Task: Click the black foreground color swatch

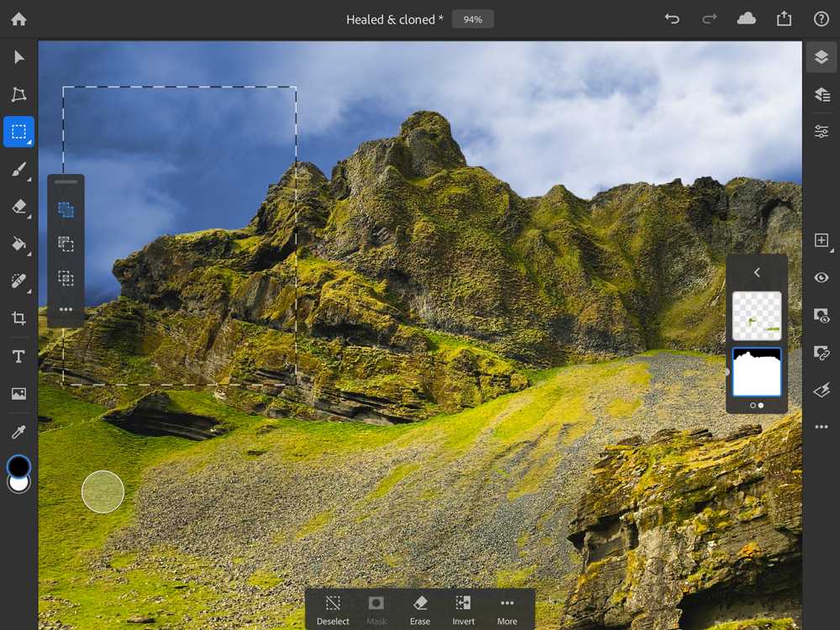Action: click(18, 466)
